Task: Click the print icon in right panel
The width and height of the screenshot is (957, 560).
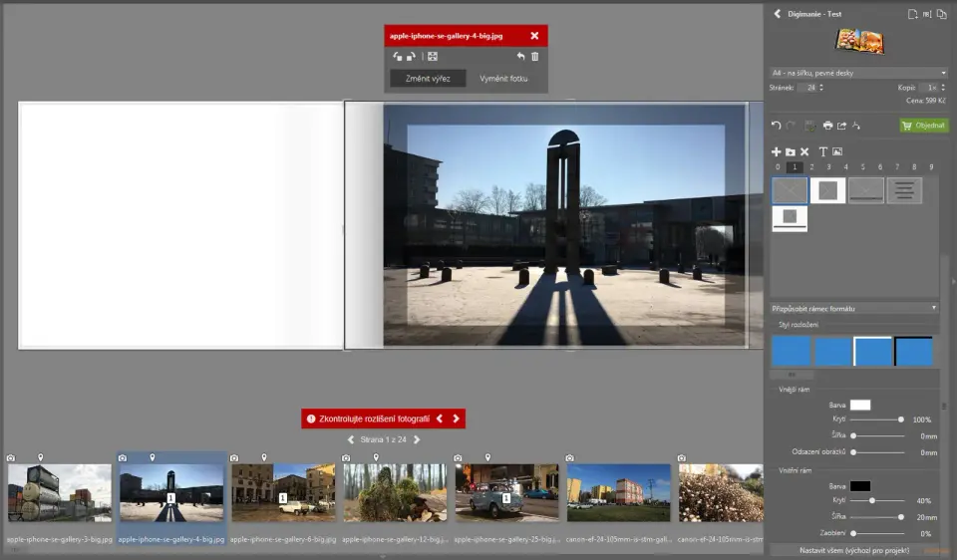Action: [827, 126]
